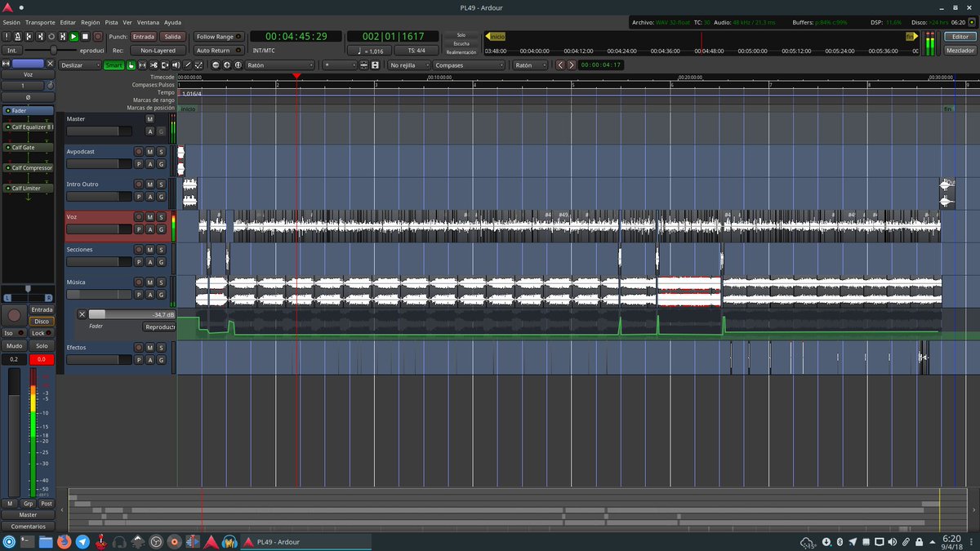
Task: Click the zoom in icon
Action: pos(227,64)
